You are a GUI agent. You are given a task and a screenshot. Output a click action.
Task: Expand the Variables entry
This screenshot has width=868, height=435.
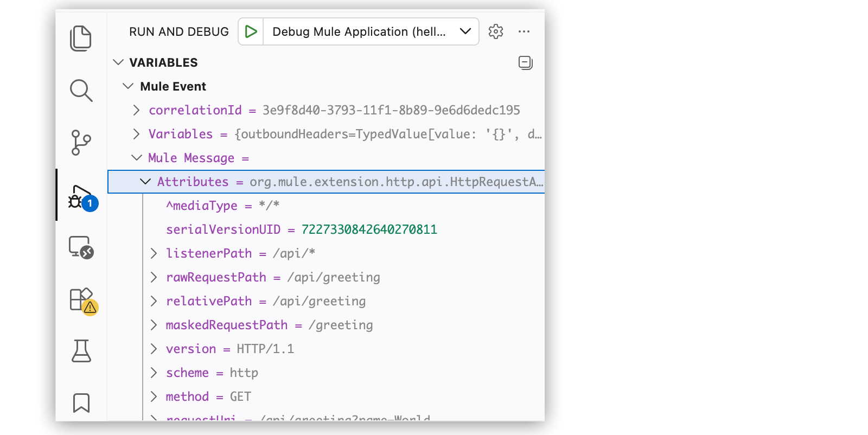point(136,134)
